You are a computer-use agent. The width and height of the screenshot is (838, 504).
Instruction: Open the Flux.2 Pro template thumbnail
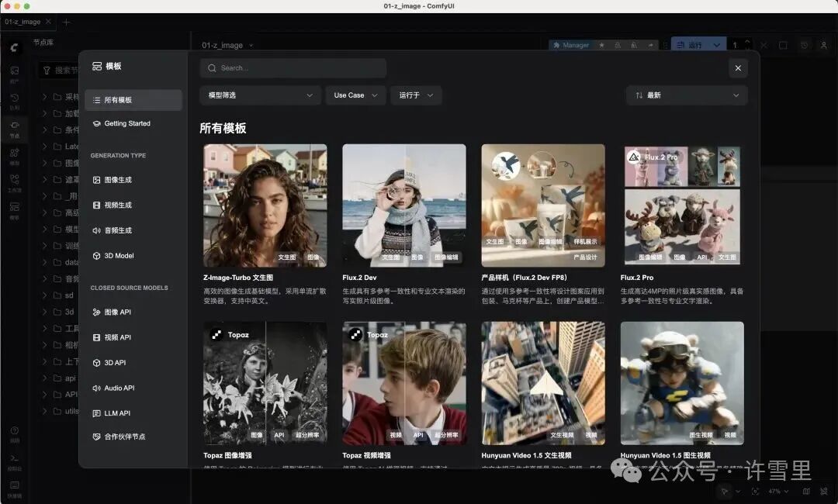[682, 205]
